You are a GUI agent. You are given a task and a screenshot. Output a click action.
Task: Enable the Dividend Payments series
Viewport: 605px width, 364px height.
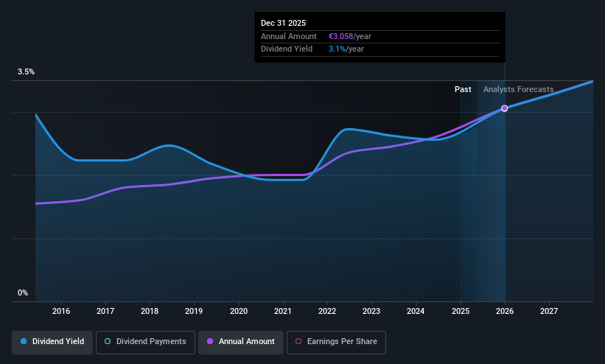coord(145,342)
